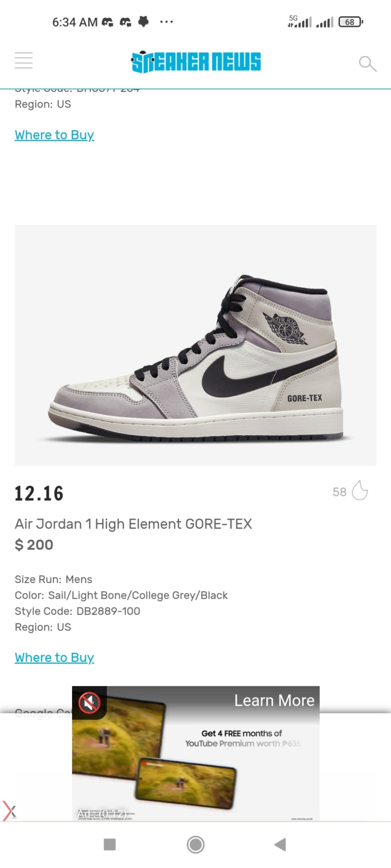The image size is (391, 868).
Task: Tap the Sneaker News logo
Action: [x=196, y=62]
